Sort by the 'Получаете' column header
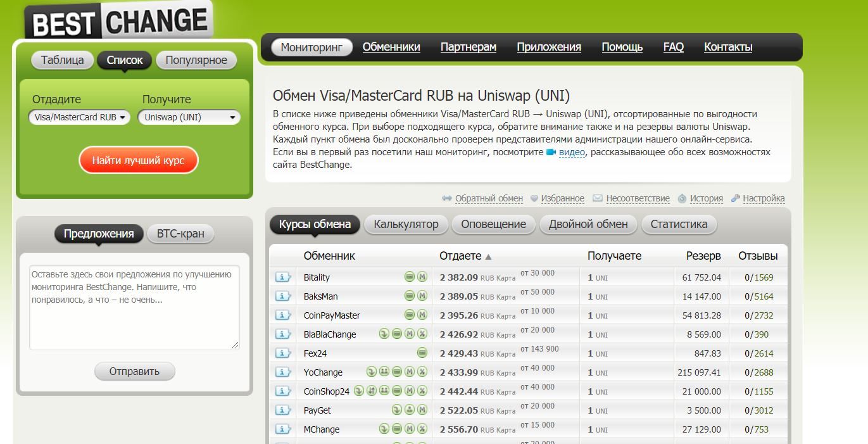 pyautogui.click(x=614, y=256)
